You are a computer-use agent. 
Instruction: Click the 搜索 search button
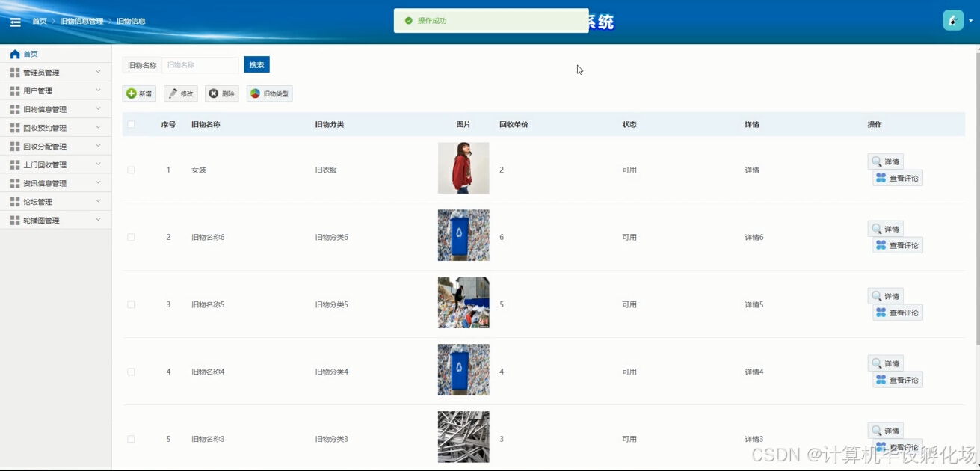(256, 65)
